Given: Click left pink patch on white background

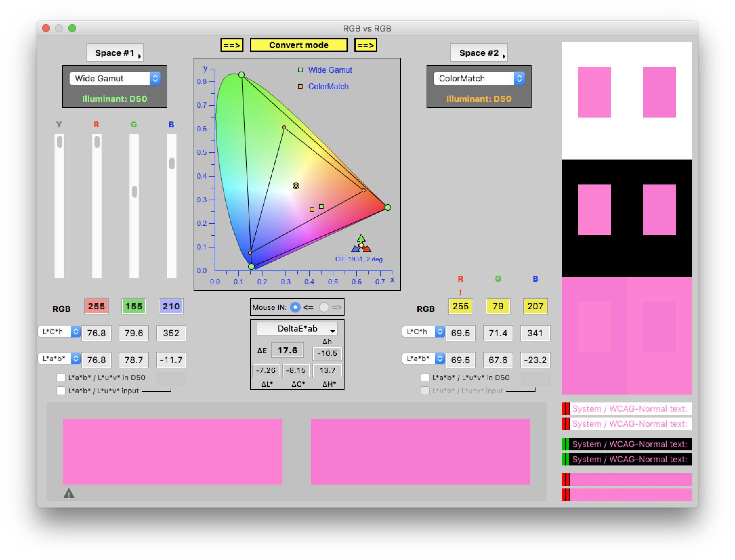Looking at the screenshot, I should coord(594,92).
